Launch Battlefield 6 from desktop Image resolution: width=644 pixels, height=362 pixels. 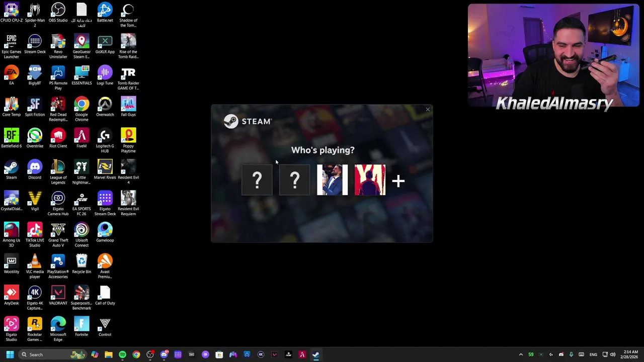click(x=12, y=138)
